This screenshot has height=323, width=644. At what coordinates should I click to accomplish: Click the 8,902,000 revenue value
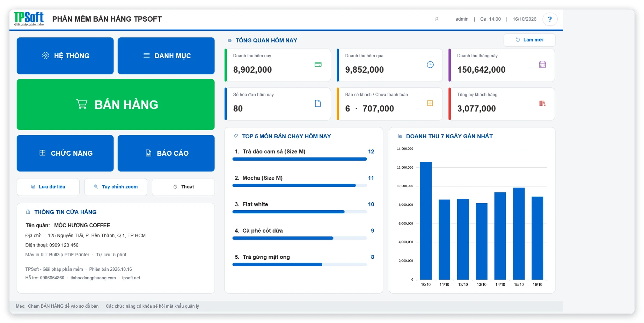click(253, 70)
